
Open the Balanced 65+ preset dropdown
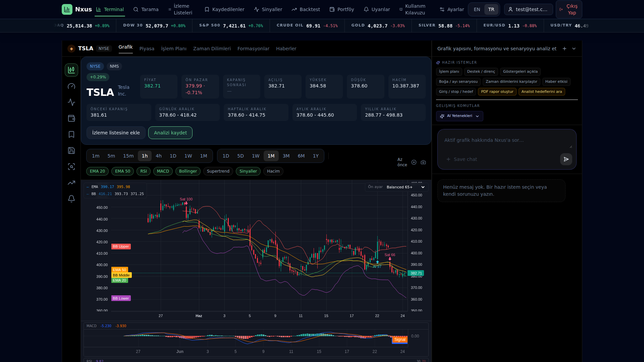click(x=406, y=187)
